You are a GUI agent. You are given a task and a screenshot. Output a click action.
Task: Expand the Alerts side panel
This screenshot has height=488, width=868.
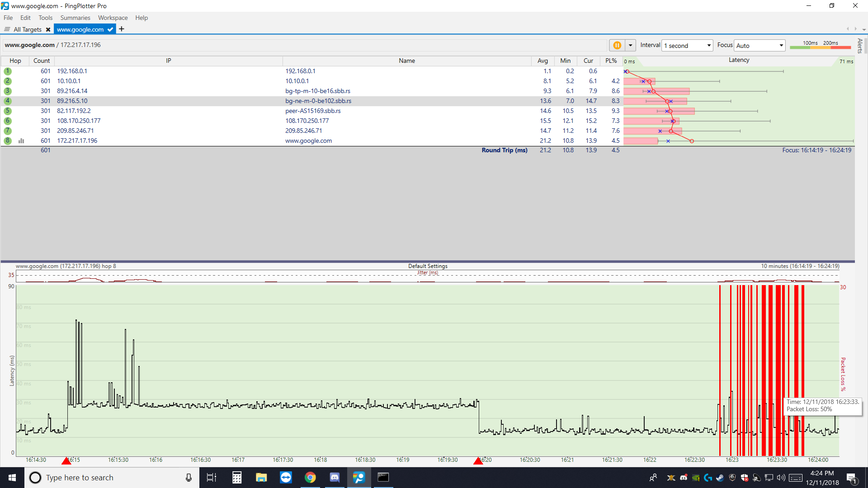860,46
